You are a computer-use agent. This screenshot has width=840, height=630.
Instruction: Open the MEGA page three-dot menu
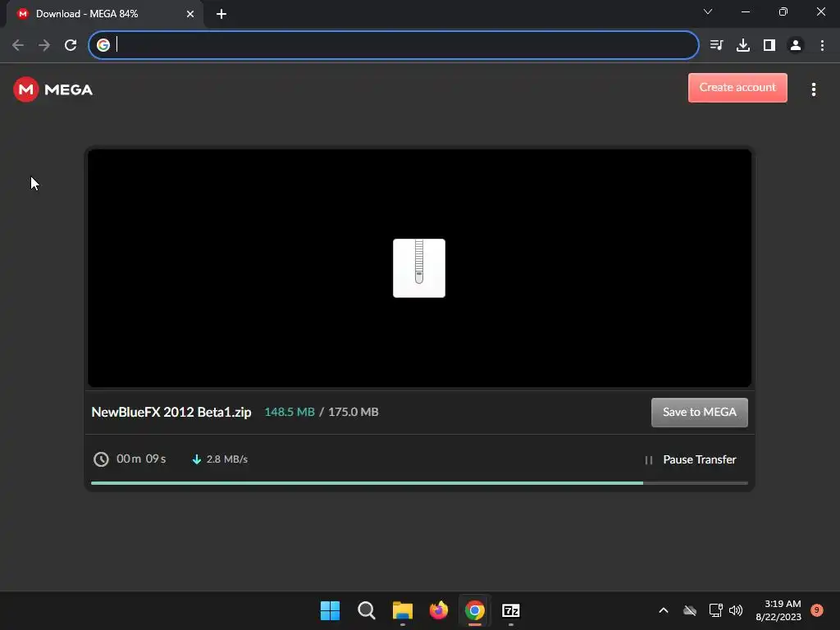pyautogui.click(x=813, y=89)
